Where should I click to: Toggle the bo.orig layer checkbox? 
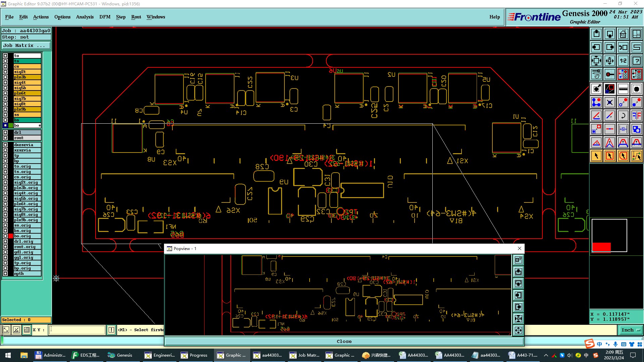[5, 236]
